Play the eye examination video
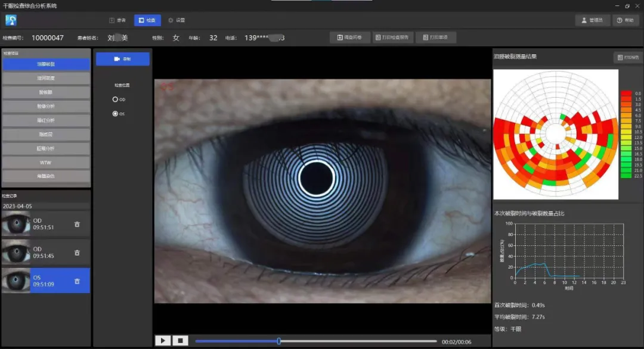This screenshot has height=349, width=644. [x=163, y=341]
